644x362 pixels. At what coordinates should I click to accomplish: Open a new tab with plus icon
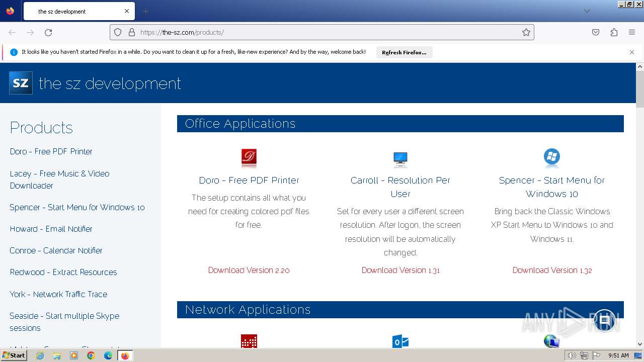pos(145,11)
